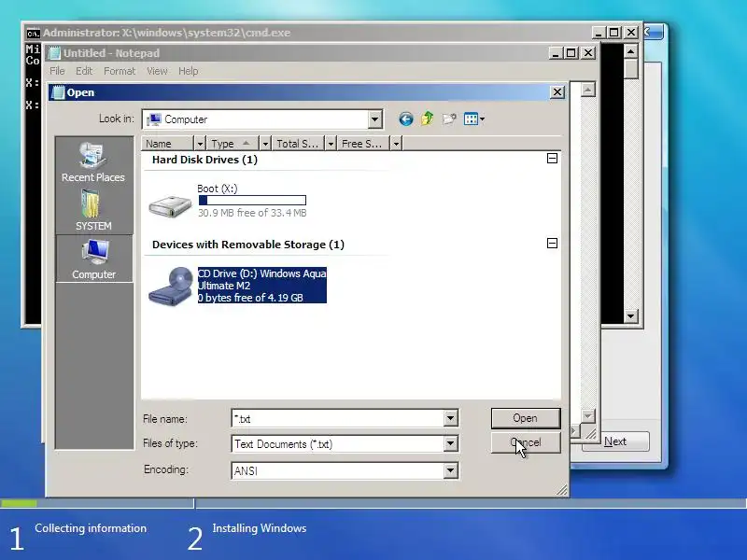Go back using the blue Back arrow icon
Screen dimensions: 747x560
click(x=406, y=119)
